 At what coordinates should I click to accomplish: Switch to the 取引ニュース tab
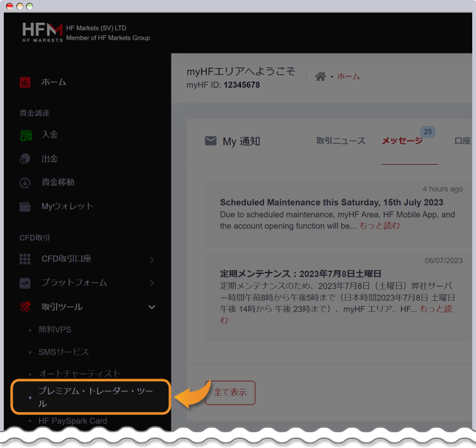point(340,141)
